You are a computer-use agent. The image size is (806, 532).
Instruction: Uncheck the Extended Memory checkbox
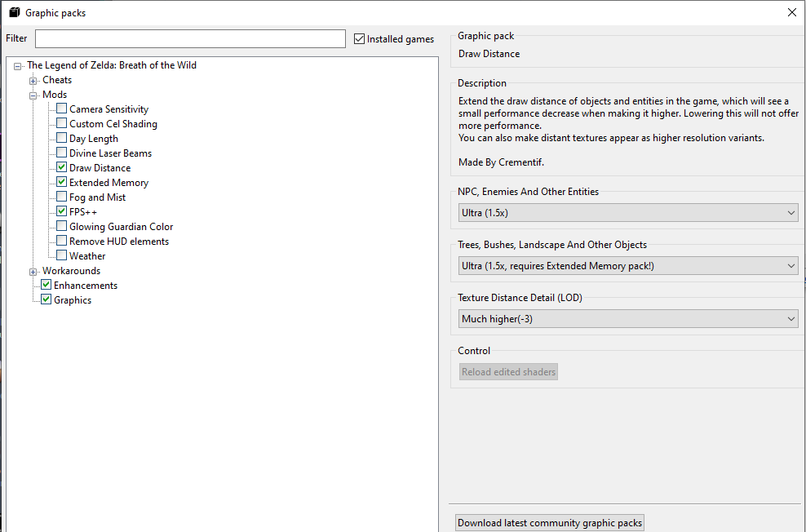coord(62,182)
